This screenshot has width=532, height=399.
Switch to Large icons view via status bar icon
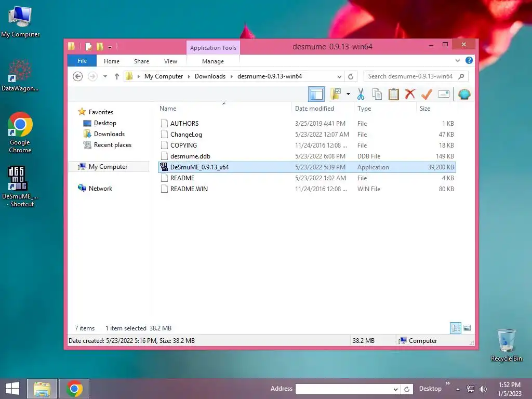click(467, 328)
